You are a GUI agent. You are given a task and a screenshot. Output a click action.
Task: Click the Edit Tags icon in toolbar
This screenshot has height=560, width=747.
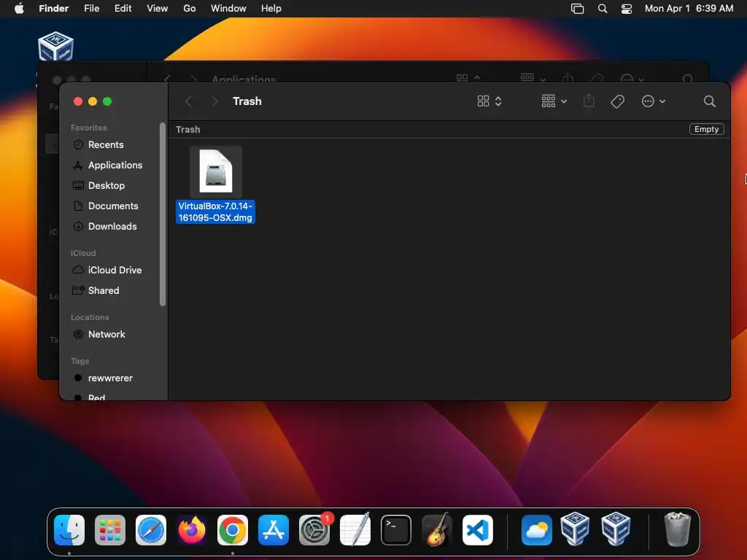(617, 101)
